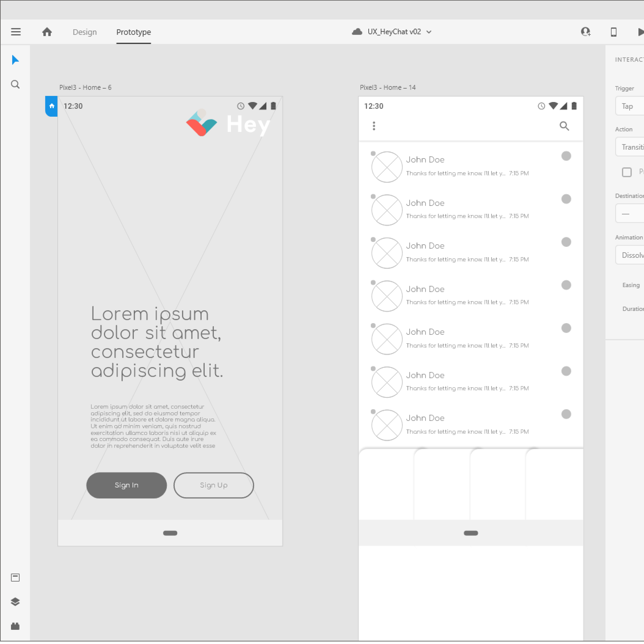The height and width of the screenshot is (644, 644).
Task: Select artboard title Pixel3 - Home – 6
Action: point(85,87)
